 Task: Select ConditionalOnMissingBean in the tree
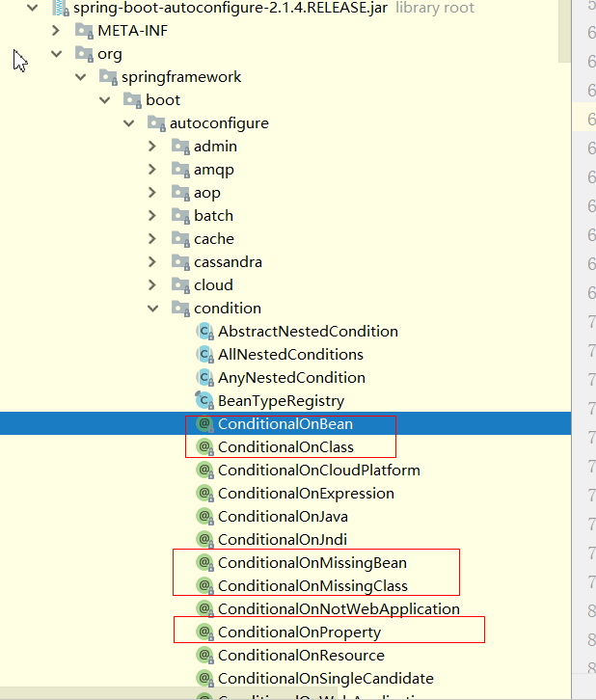click(312, 563)
